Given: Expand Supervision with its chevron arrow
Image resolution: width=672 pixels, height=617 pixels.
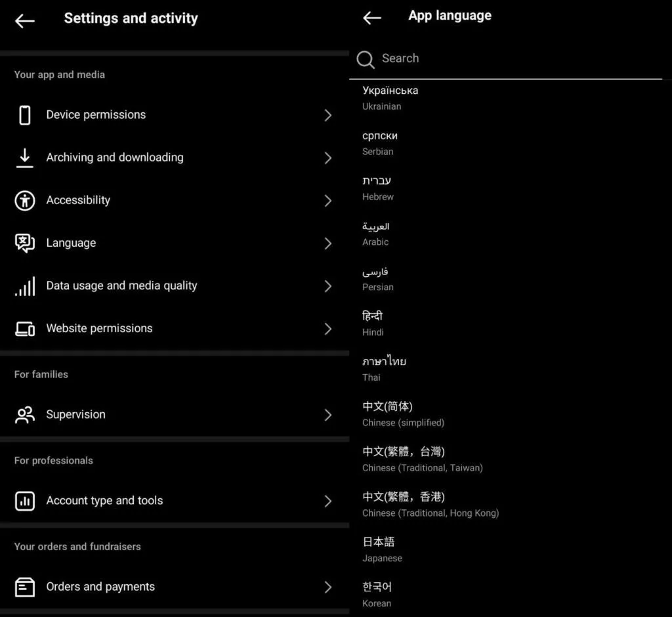Looking at the screenshot, I should click(x=328, y=415).
